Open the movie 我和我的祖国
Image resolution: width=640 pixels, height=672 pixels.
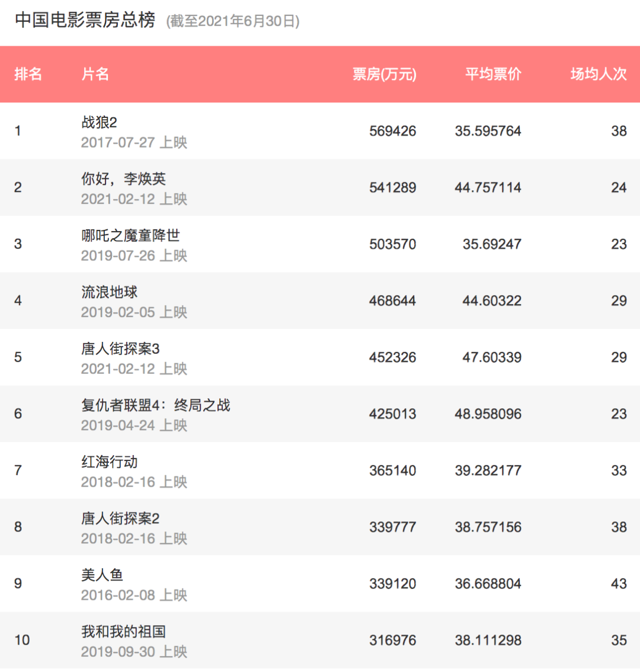[x=123, y=632]
